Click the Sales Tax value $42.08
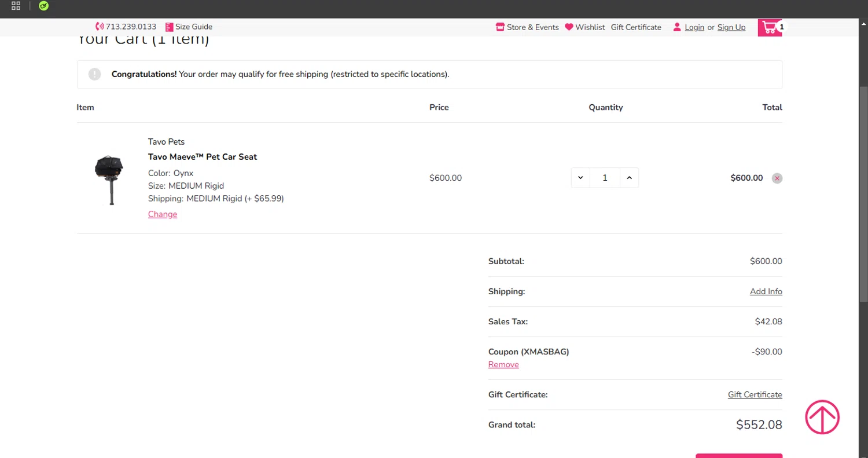This screenshot has height=458, width=868. pos(768,321)
